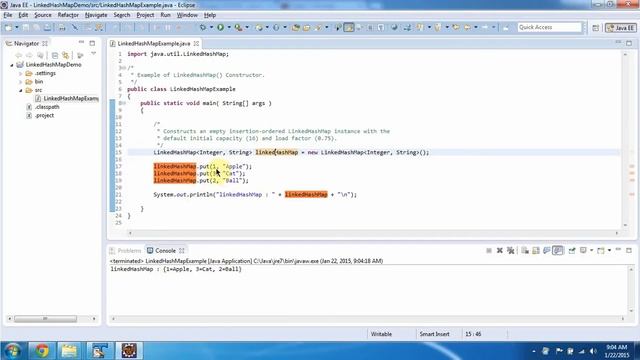This screenshot has width=640, height=360.
Task: Open the Window menu
Action: click(x=187, y=15)
